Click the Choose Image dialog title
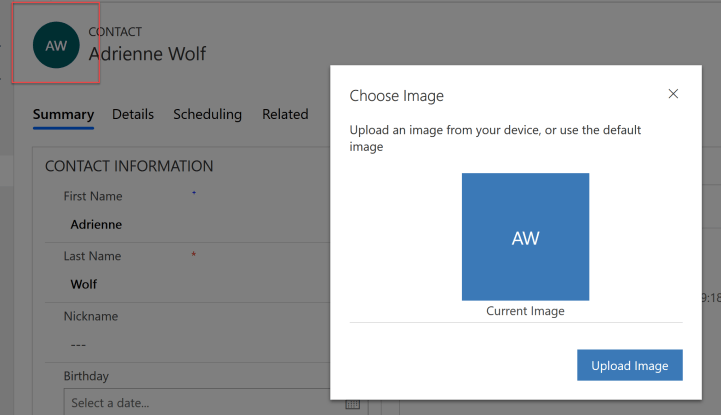 (396, 96)
